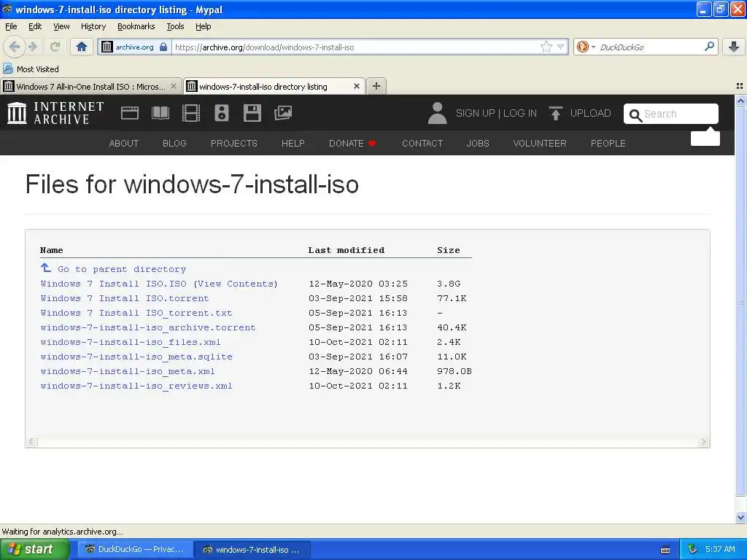Click the Go to parent directory arrow icon
The width and height of the screenshot is (747, 560).
(x=46, y=268)
